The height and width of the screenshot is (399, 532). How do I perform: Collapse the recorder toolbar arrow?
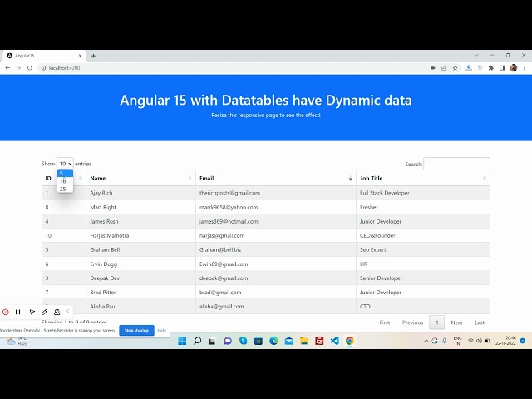[67, 311]
